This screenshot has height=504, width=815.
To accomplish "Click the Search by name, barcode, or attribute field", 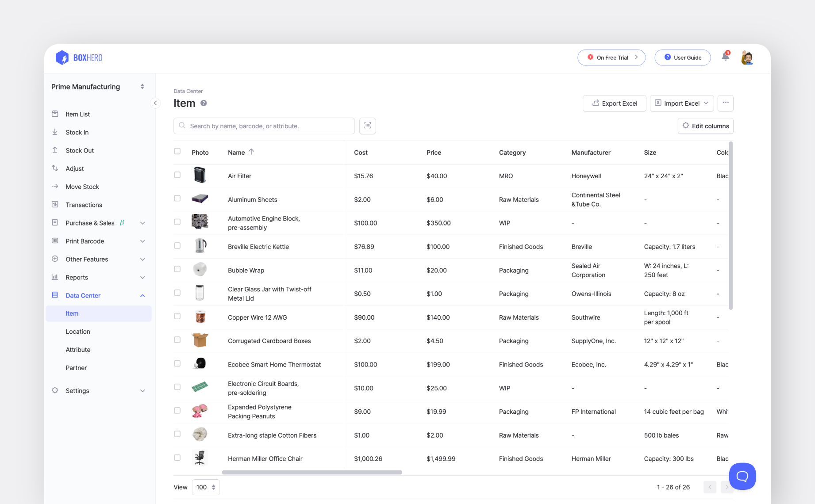I will [264, 126].
